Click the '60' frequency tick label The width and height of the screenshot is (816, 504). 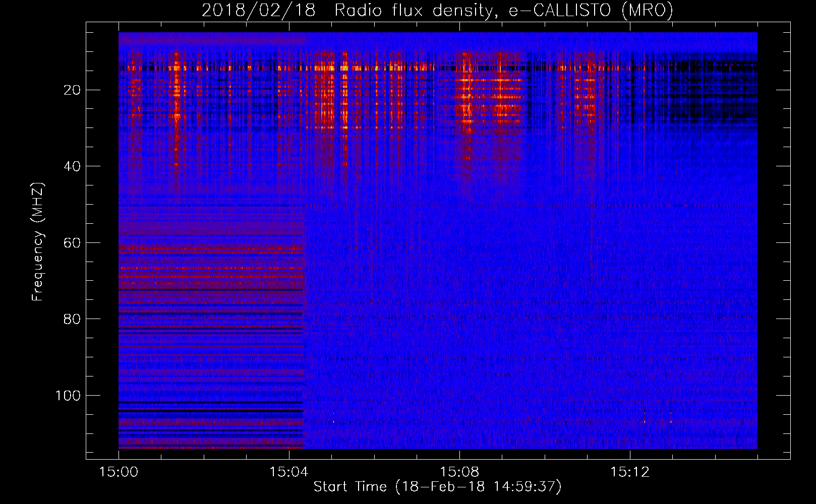click(72, 243)
